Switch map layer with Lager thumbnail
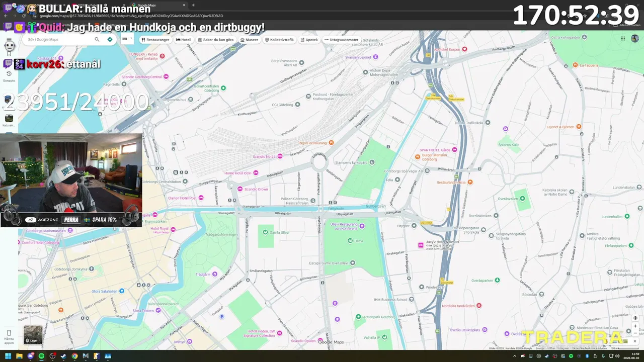 tap(33, 335)
